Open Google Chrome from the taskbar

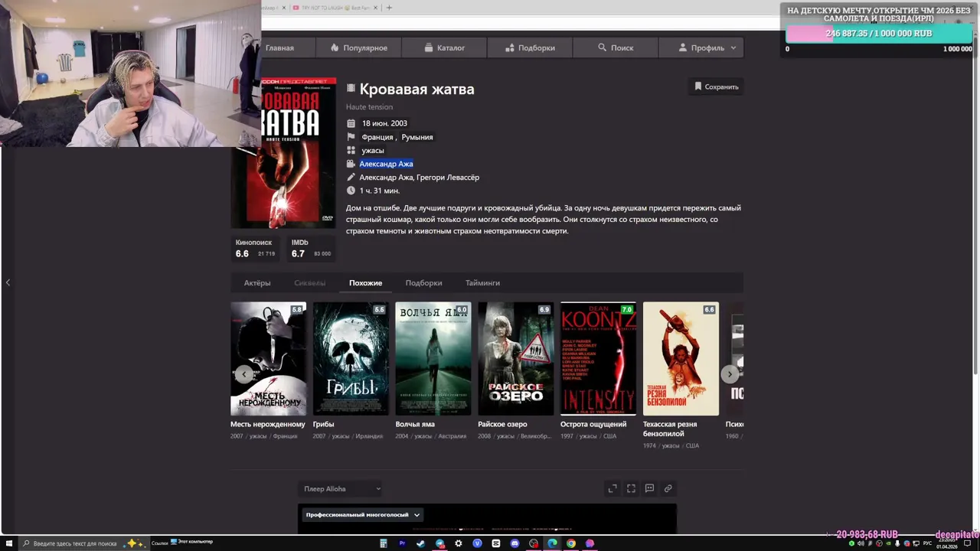click(x=571, y=543)
